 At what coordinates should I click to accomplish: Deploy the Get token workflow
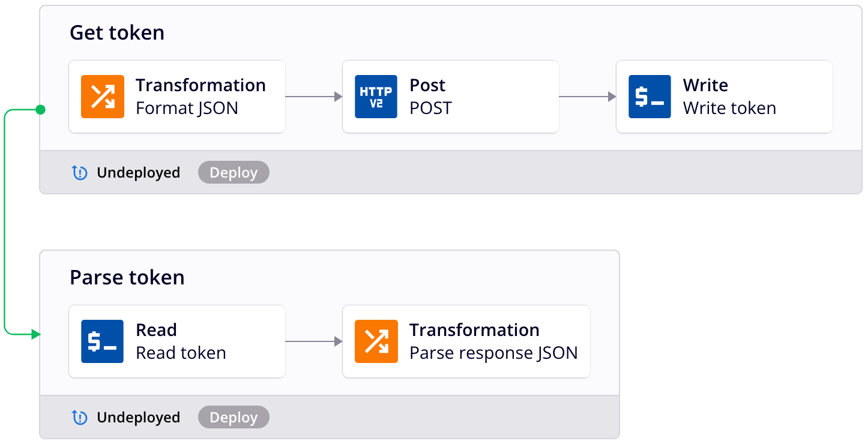click(234, 172)
